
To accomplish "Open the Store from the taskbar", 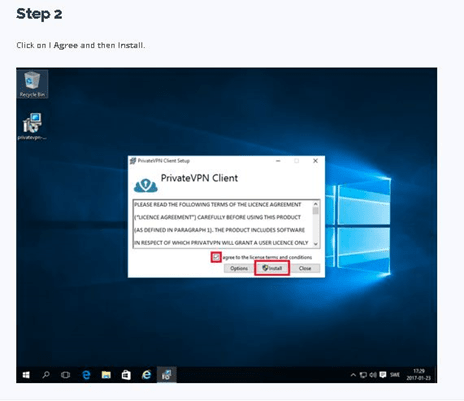I will point(126,375).
